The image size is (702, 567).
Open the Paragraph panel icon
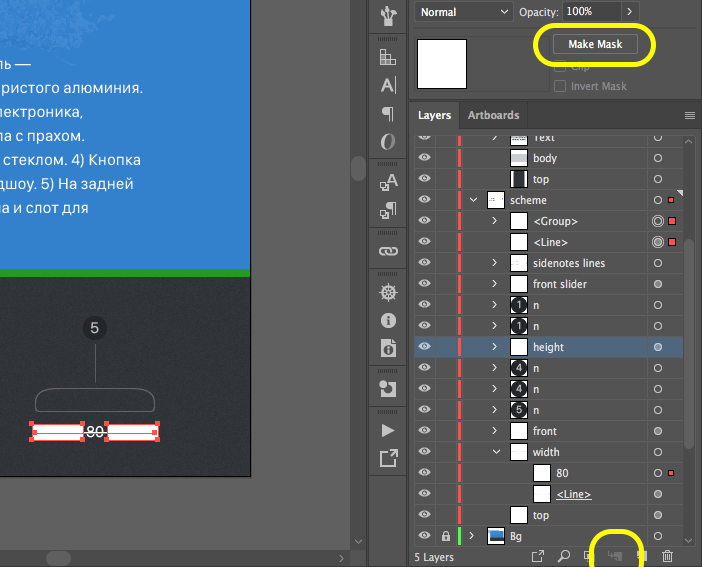point(388,113)
